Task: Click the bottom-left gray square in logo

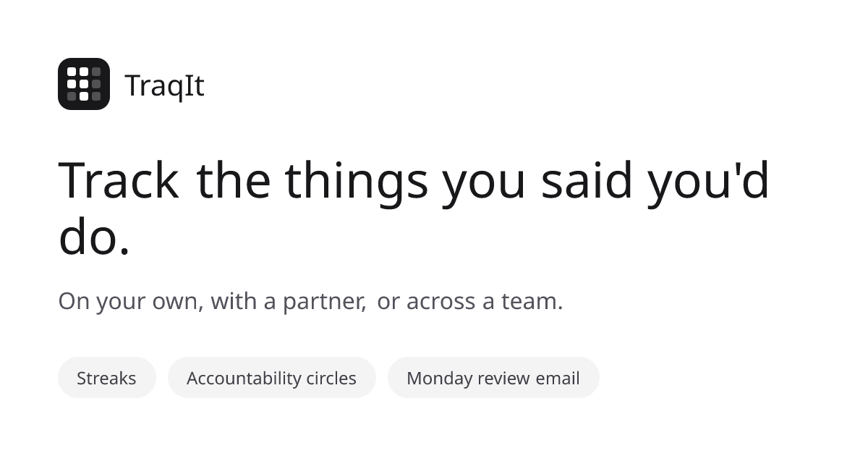Action: (x=72, y=96)
